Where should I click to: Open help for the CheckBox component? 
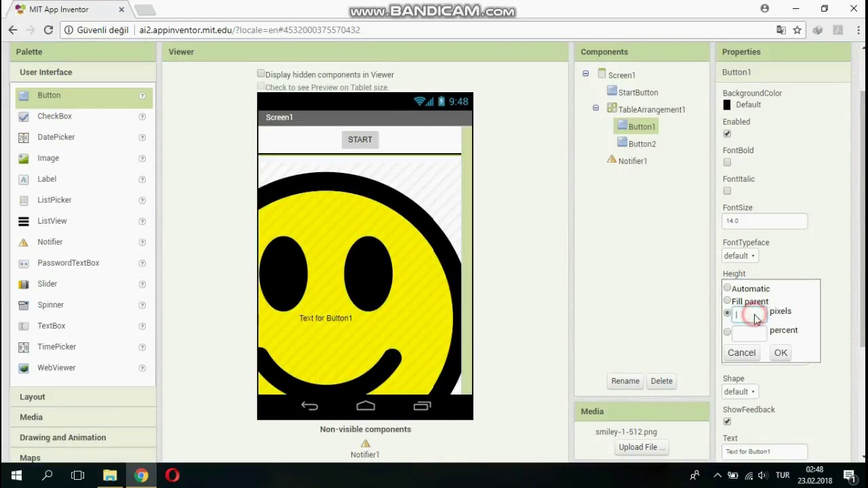click(x=142, y=117)
